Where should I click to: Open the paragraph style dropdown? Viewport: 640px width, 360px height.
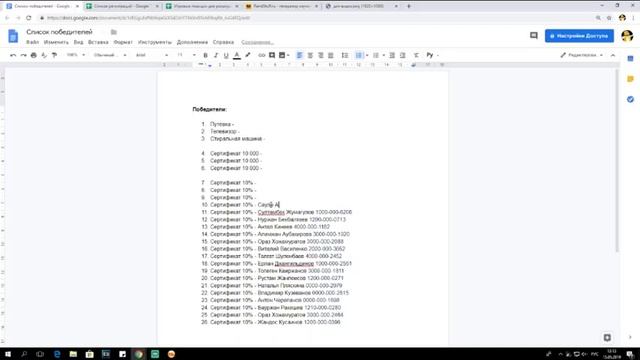coord(109,55)
